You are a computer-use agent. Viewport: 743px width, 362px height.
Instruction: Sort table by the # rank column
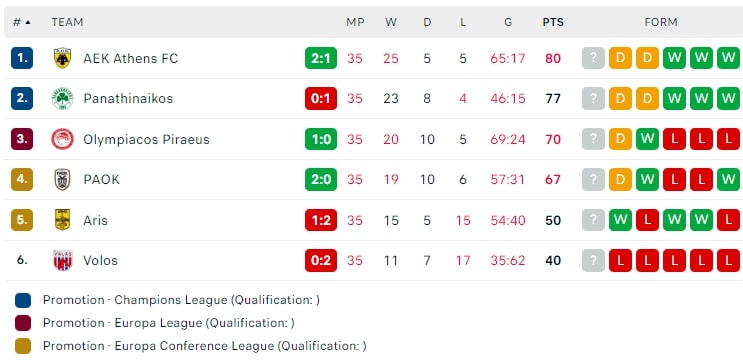(x=21, y=22)
